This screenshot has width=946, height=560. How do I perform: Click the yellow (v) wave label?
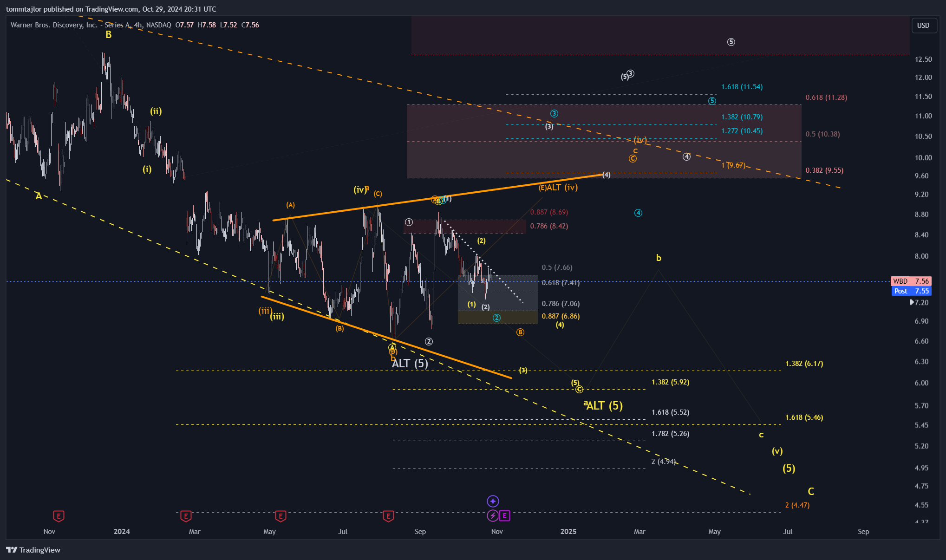(777, 451)
